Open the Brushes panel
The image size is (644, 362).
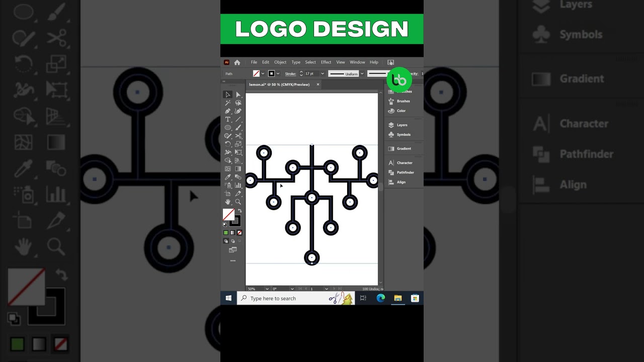click(399, 101)
